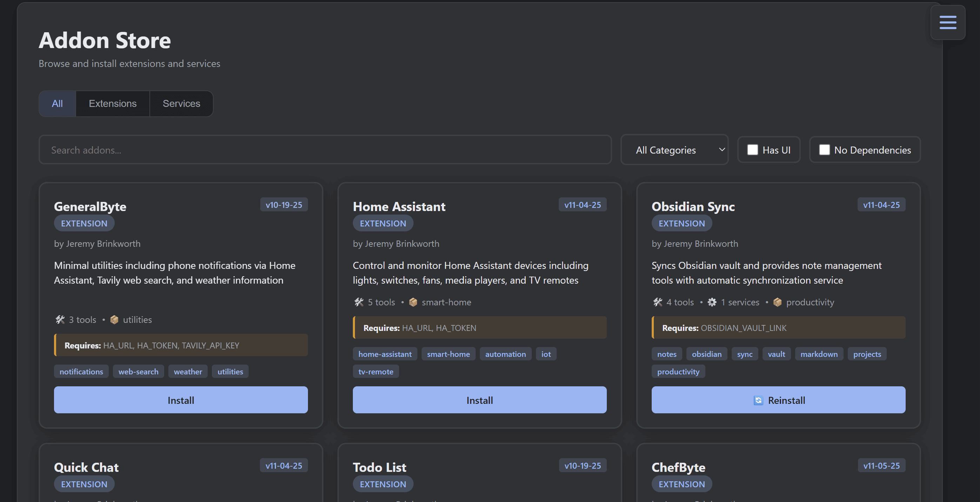Click the v11-04-25 badge on Obsidian Sync
Image resolution: width=980 pixels, height=502 pixels.
pyautogui.click(x=881, y=205)
